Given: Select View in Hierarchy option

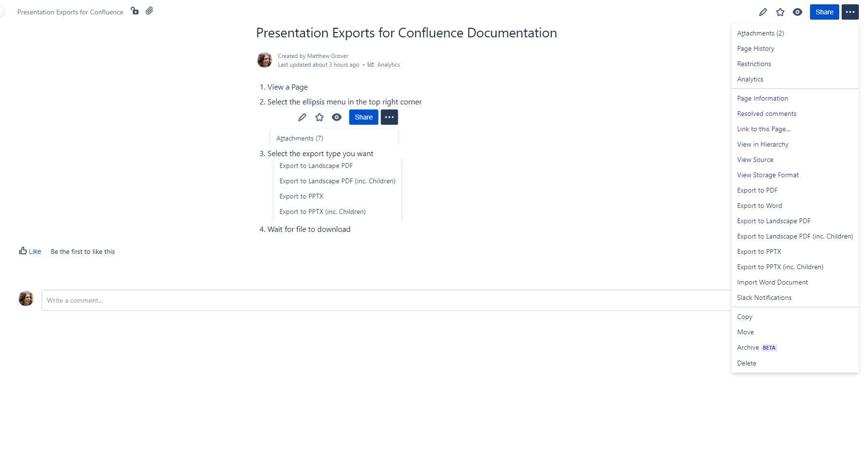Looking at the screenshot, I should click(x=795, y=144).
